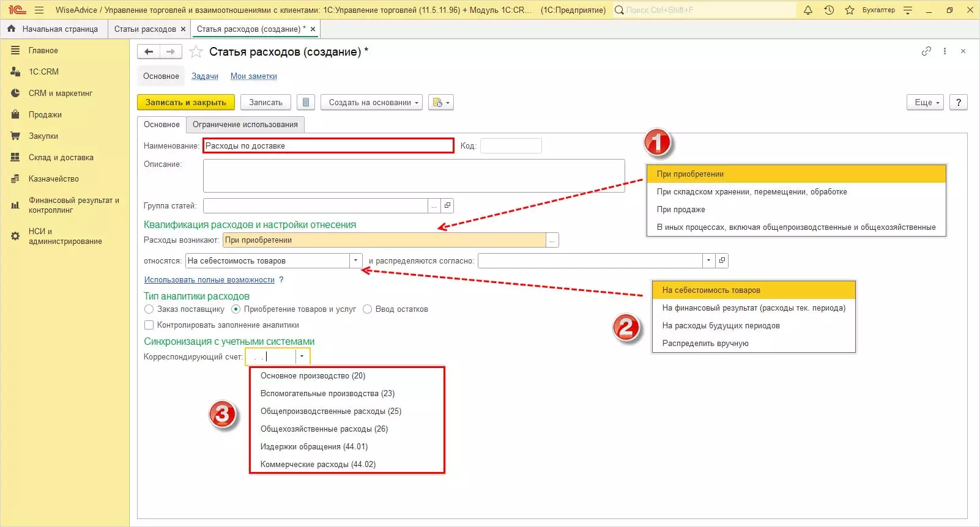Click the search field Поиск Ctrl+Shift+F

pyautogui.click(x=705, y=10)
